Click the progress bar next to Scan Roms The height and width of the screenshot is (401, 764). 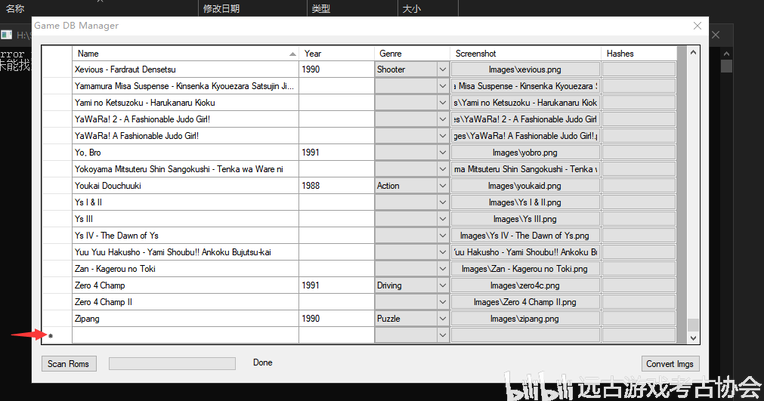point(172,363)
